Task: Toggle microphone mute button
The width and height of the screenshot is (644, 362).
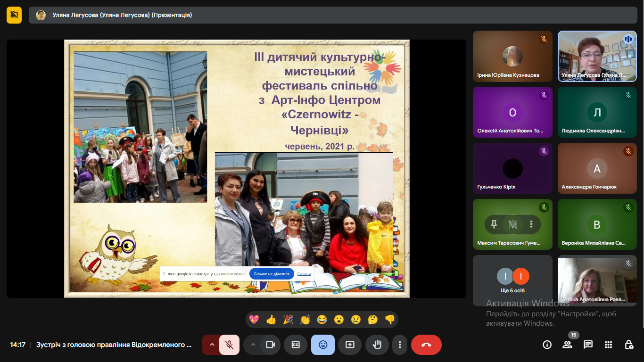Action: coord(229,345)
